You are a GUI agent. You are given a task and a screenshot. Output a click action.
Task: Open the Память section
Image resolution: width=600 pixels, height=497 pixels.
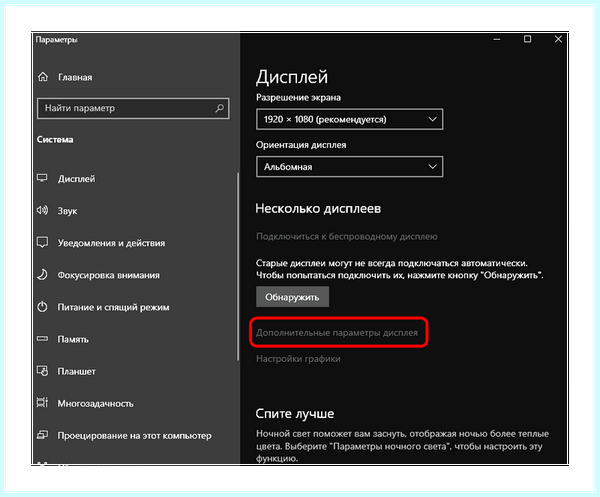(73, 339)
